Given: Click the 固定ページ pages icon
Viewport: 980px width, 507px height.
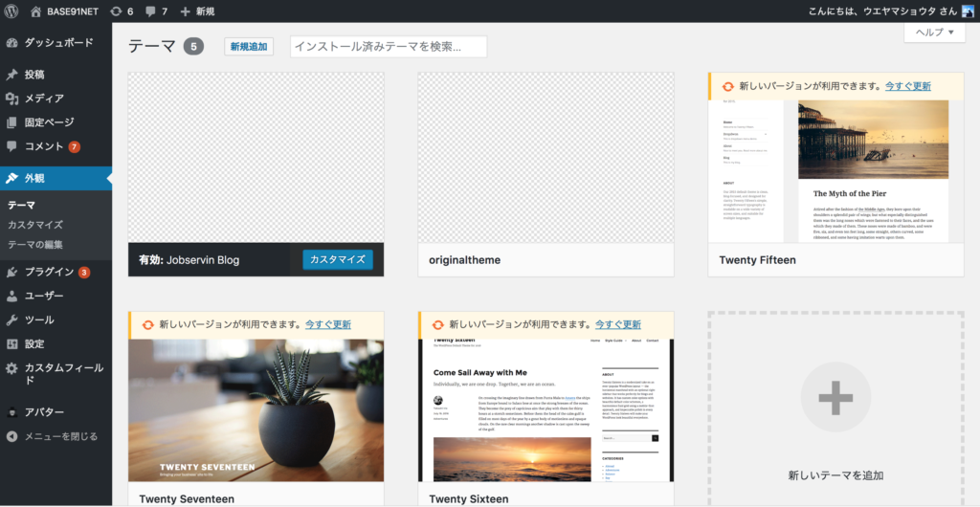Looking at the screenshot, I should point(11,122).
